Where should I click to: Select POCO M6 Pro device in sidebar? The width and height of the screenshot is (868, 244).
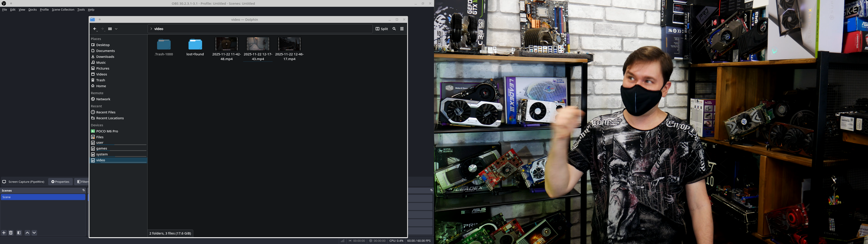pyautogui.click(x=107, y=131)
